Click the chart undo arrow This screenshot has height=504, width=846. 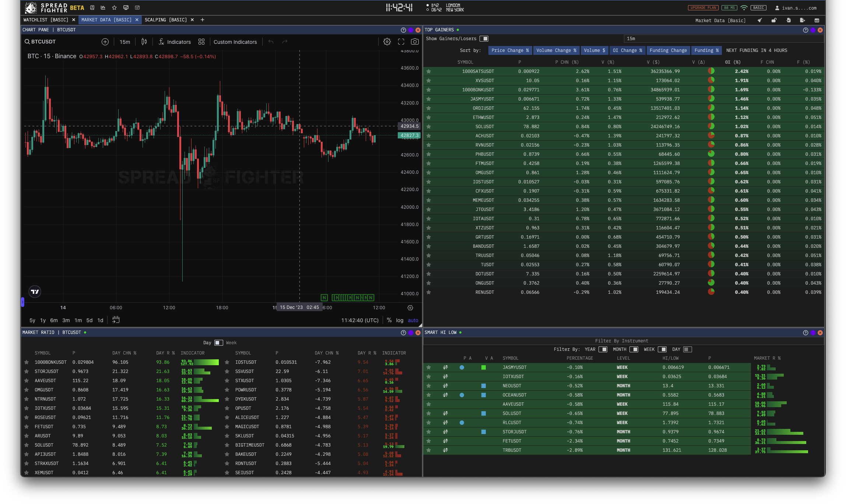click(271, 42)
